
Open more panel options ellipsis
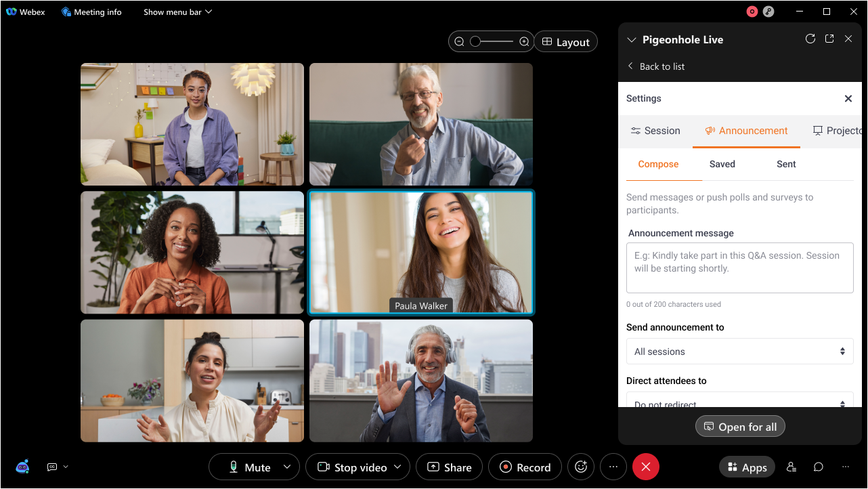tap(845, 467)
